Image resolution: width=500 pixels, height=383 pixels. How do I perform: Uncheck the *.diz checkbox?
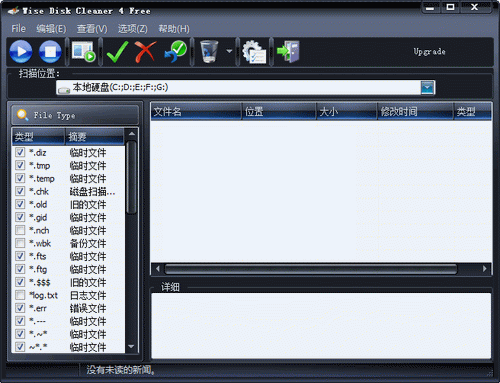[20, 152]
